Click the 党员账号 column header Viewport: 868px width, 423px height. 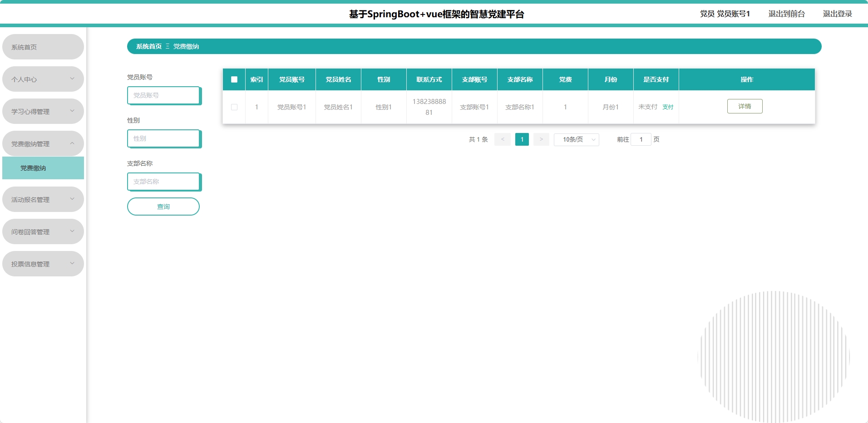[292, 79]
